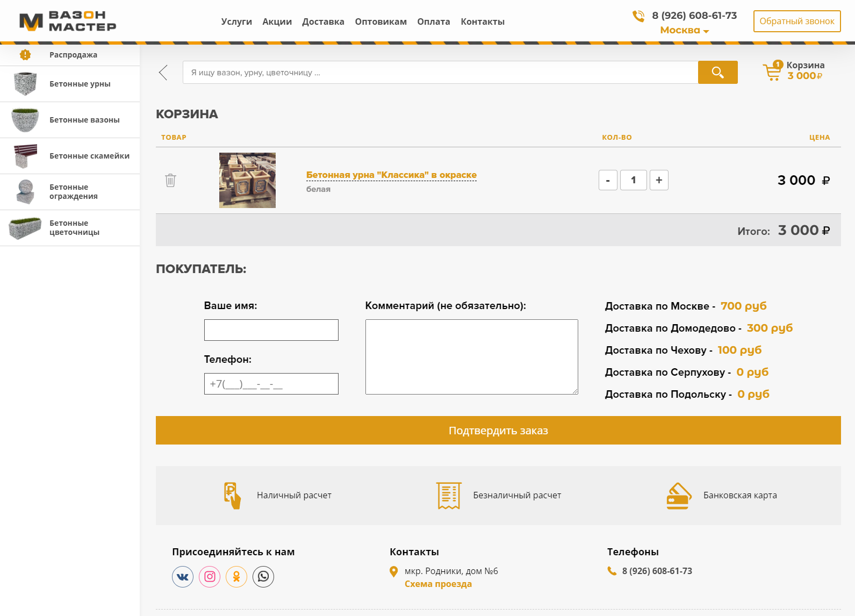Screen dimensions: 855x616
Task: Open the VK social icon
Action: coord(183,577)
